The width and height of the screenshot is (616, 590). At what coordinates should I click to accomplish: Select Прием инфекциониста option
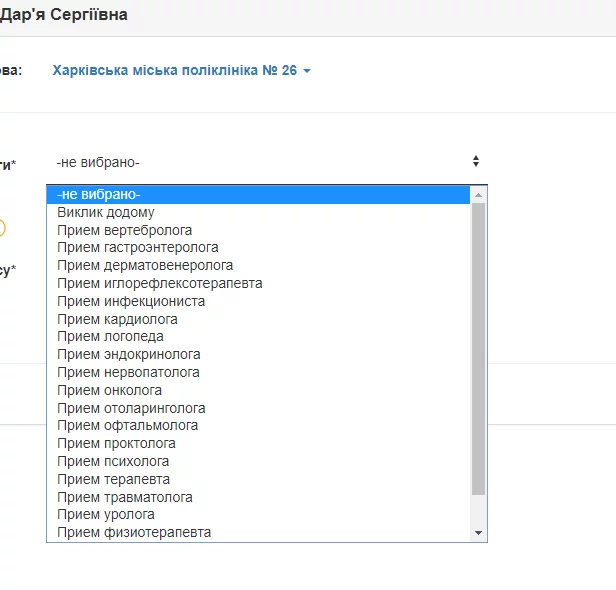(x=131, y=301)
